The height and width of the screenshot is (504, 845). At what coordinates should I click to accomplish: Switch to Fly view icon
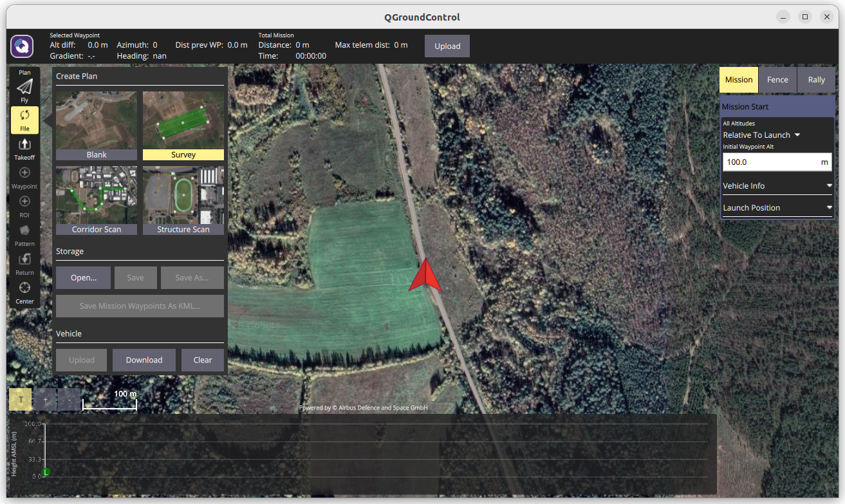pos(24,88)
